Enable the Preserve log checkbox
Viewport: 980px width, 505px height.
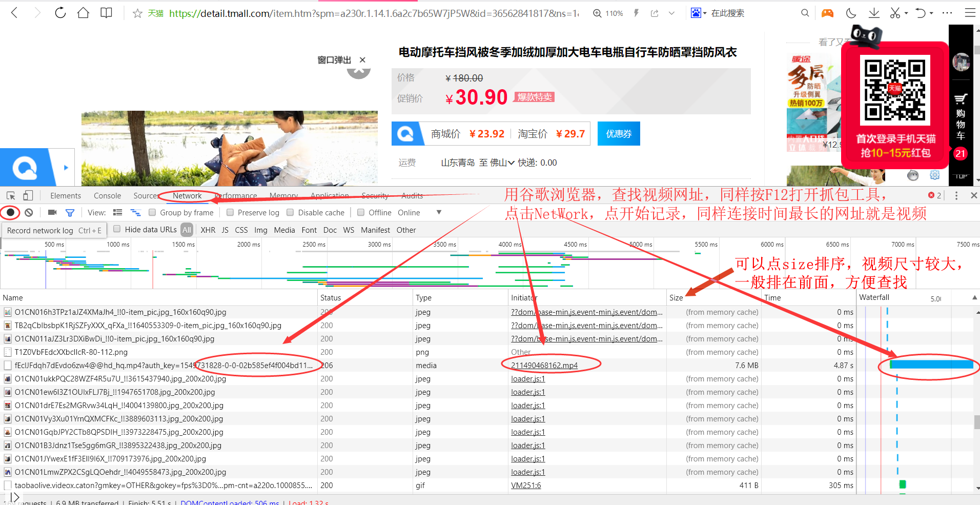tap(230, 212)
